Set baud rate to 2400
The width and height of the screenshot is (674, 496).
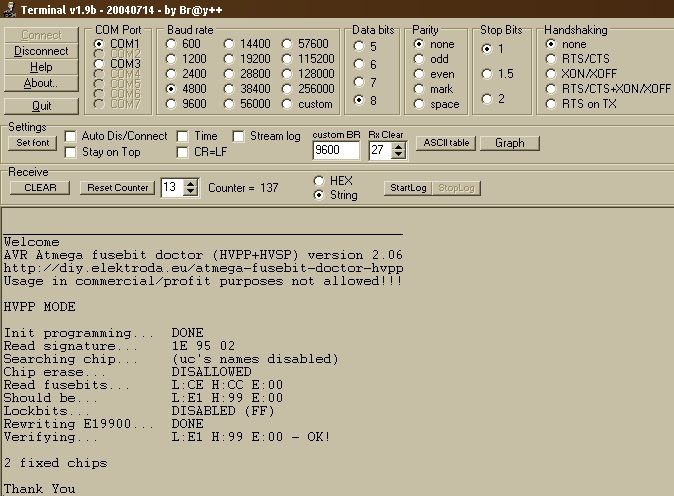171,74
